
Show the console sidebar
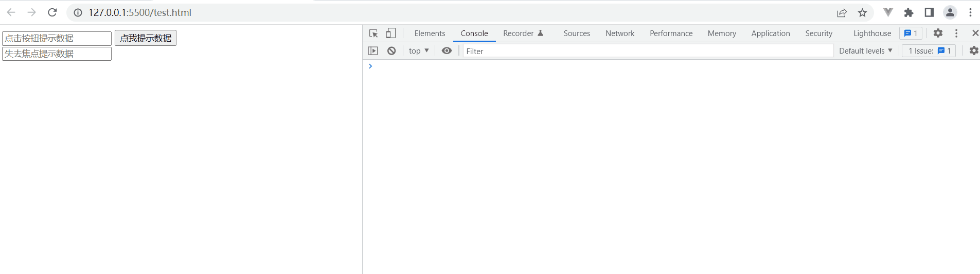pyautogui.click(x=373, y=51)
